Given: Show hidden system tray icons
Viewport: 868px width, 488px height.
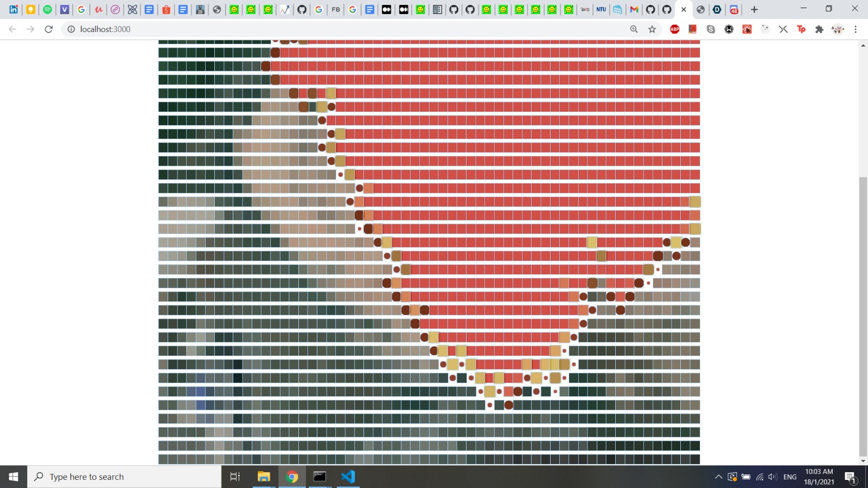Looking at the screenshot, I should [x=718, y=477].
